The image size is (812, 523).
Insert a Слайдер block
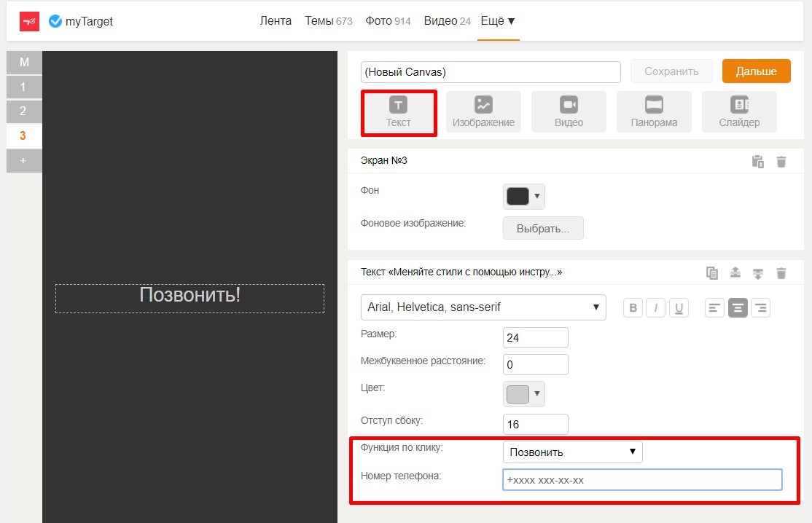(739, 112)
